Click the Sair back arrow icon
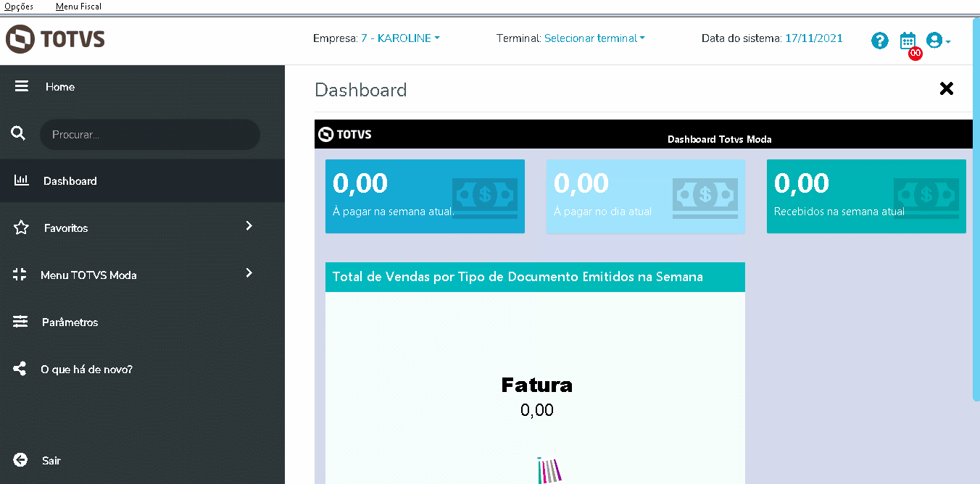Viewport: 980px width, 484px height. 20,460
